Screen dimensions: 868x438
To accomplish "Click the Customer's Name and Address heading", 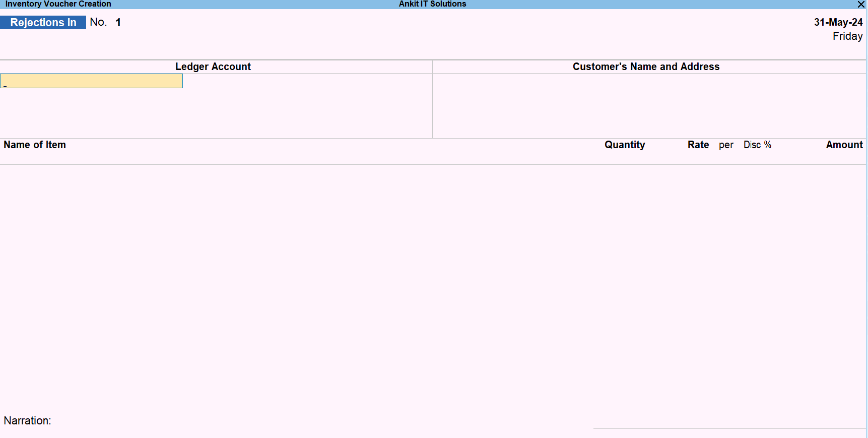I will click(x=646, y=67).
